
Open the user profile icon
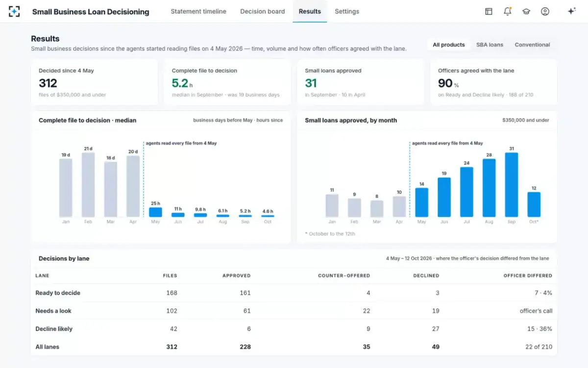tap(545, 11)
